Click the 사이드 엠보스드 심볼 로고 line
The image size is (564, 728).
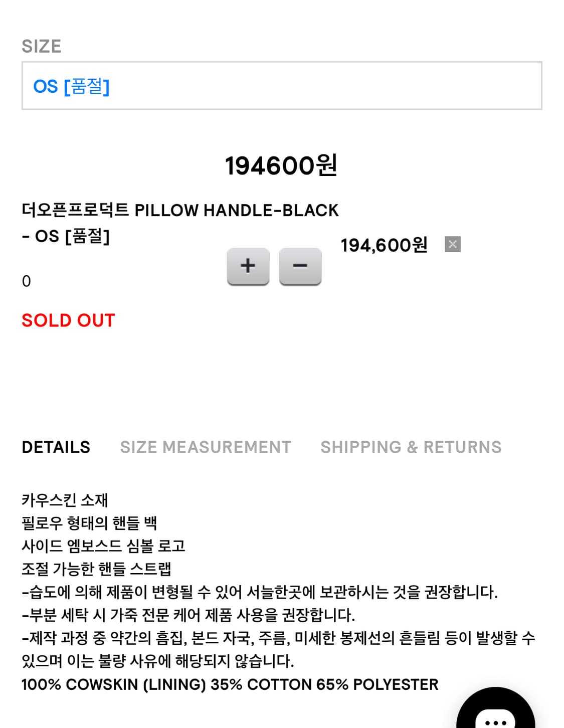coord(103,546)
